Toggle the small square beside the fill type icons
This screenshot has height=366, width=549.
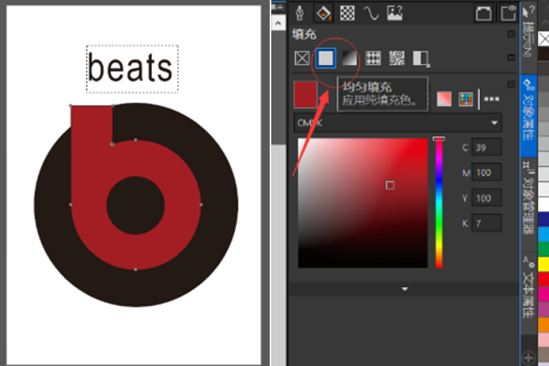point(511,57)
